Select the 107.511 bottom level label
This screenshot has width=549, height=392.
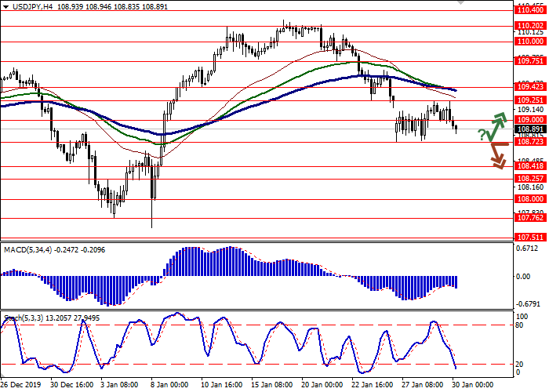click(x=530, y=237)
